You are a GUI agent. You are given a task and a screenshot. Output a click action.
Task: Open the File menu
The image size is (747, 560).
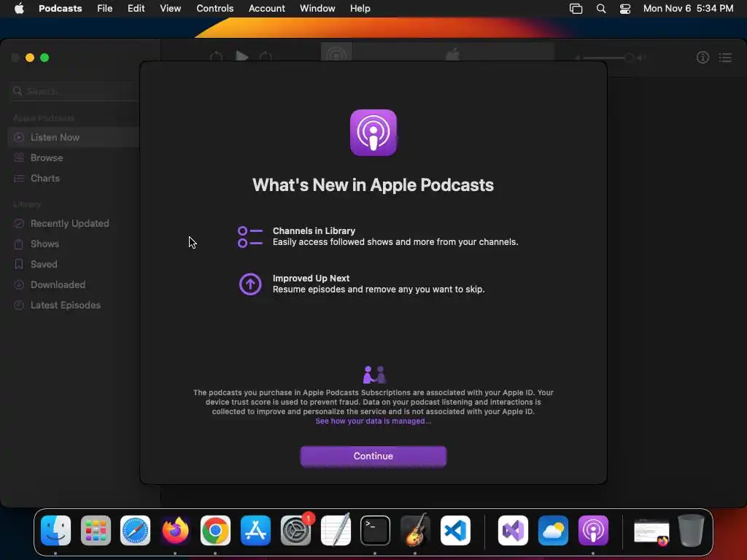click(x=105, y=9)
